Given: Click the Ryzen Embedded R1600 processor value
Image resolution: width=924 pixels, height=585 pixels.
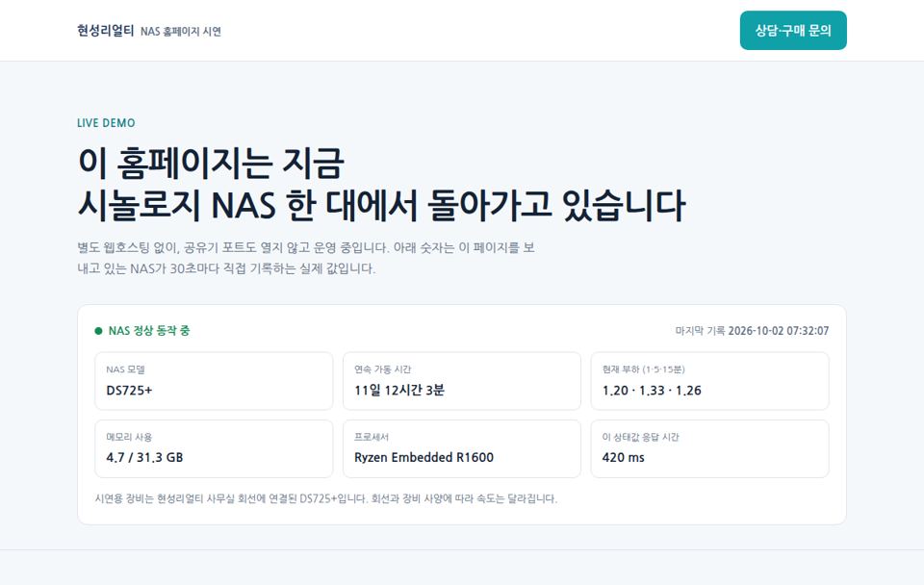Looking at the screenshot, I should pyautogui.click(x=423, y=458).
